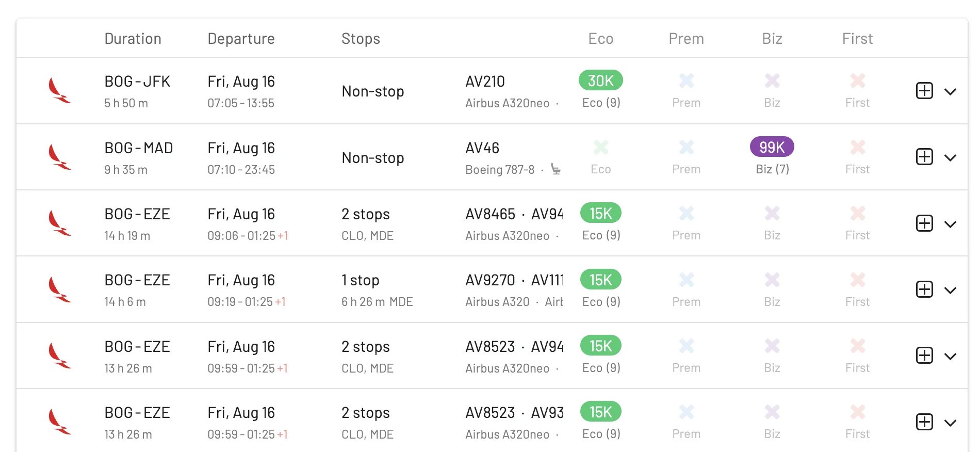Expand chevron for the 1 stop MDE flight
Image resolution: width=980 pixels, height=452 pixels.
point(950,290)
